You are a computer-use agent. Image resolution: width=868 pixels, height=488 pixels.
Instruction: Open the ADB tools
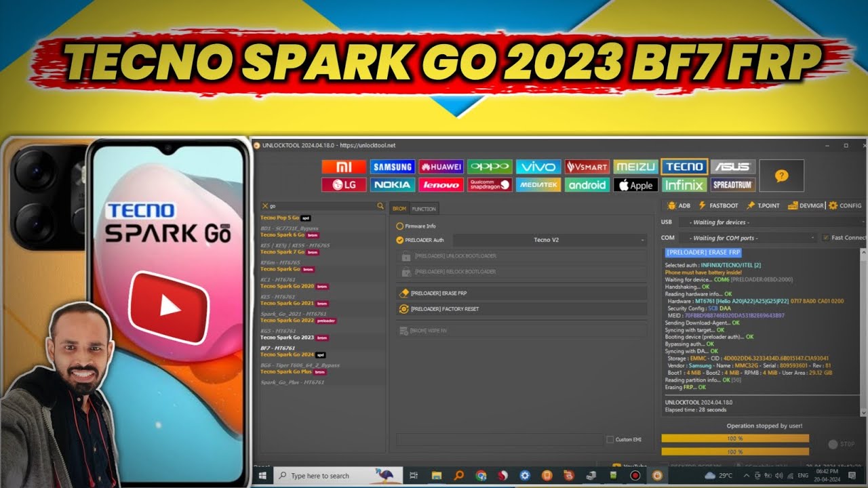[x=679, y=205]
